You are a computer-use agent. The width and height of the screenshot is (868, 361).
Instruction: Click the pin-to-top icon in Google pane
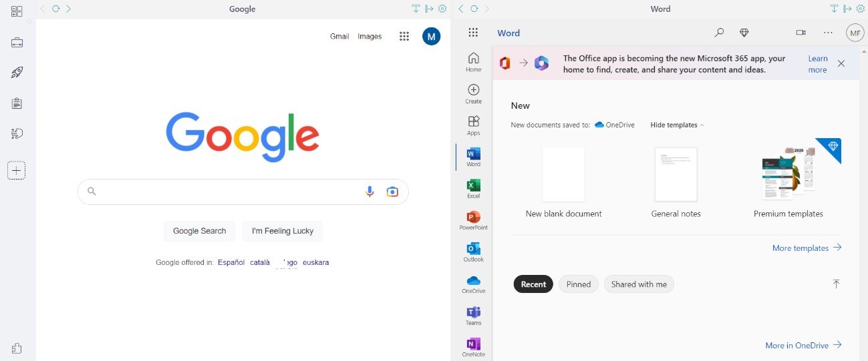coord(416,9)
